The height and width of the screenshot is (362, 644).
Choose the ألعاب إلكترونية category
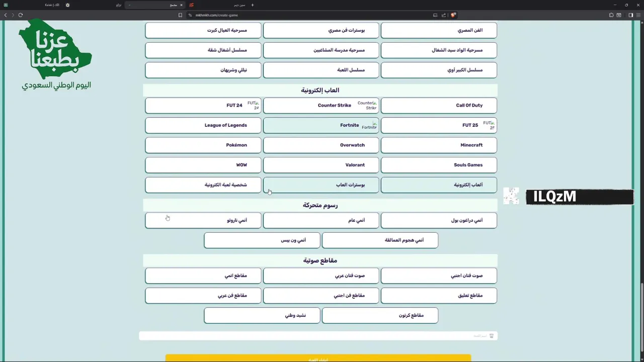coord(439,185)
